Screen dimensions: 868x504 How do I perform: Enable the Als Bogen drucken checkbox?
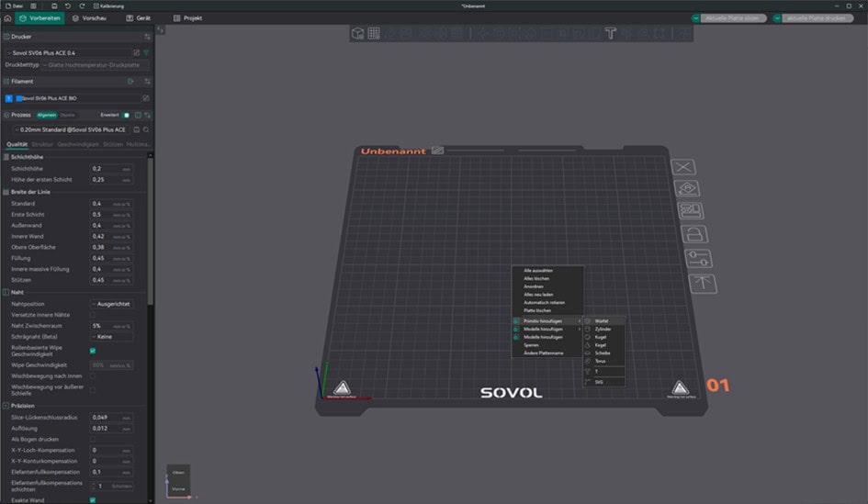(x=93, y=440)
